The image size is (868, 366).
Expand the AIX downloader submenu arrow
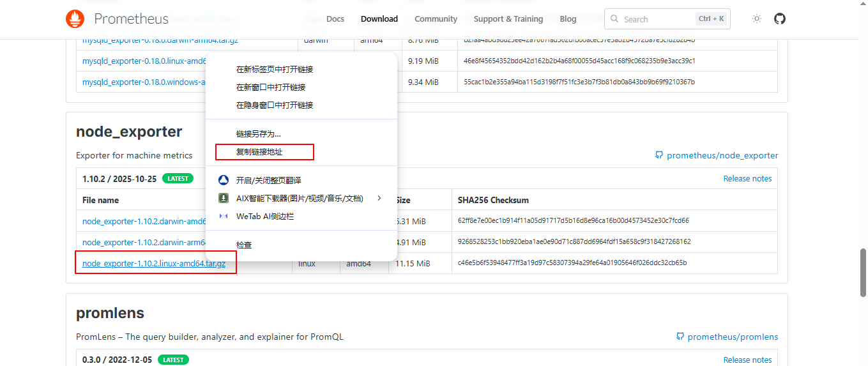point(379,198)
